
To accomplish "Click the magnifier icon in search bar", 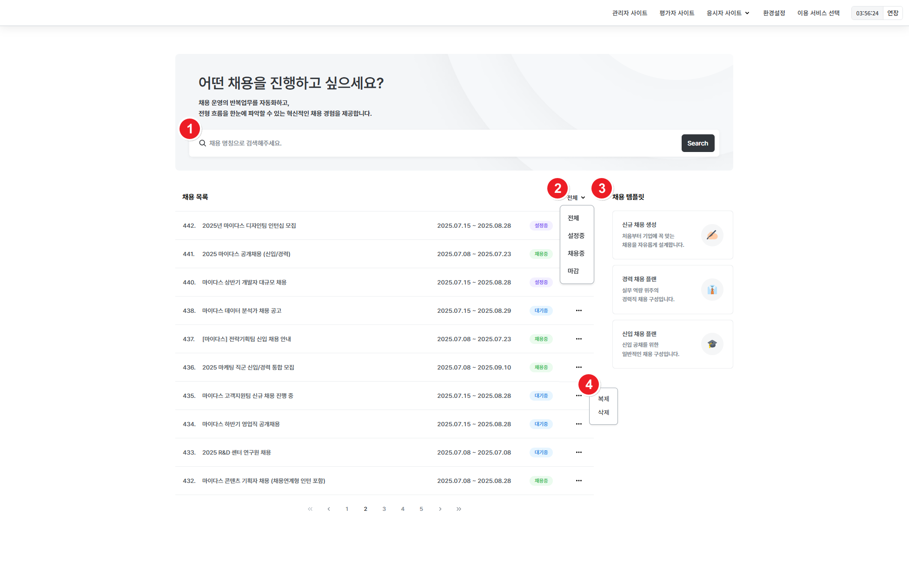I will [x=203, y=143].
